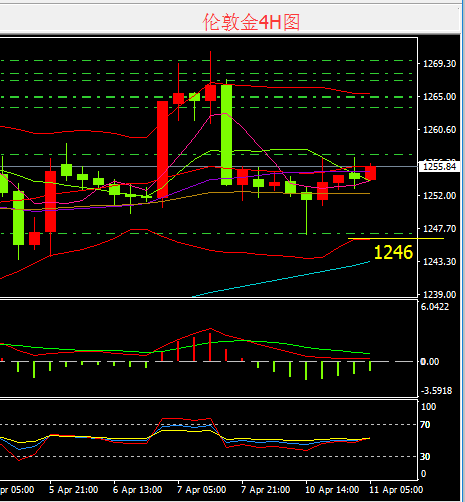Select the tall green bearish candle after the peak
The width and height of the screenshot is (465, 502).
point(227,135)
